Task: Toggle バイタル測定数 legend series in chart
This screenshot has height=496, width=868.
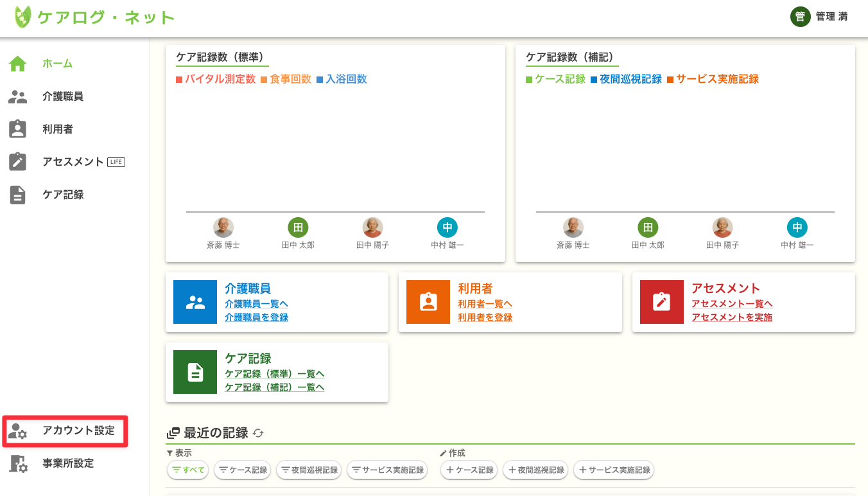Action: coord(216,79)
